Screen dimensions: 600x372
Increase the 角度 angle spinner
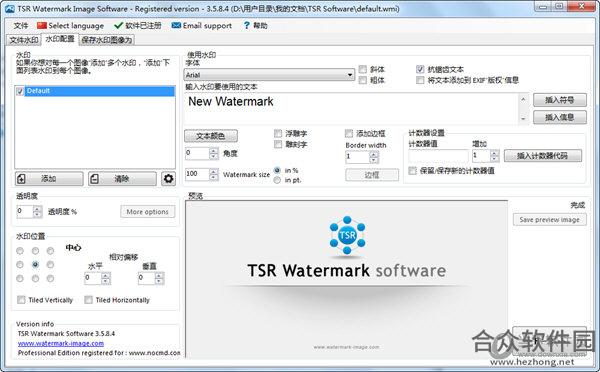[x=214, y=151]
